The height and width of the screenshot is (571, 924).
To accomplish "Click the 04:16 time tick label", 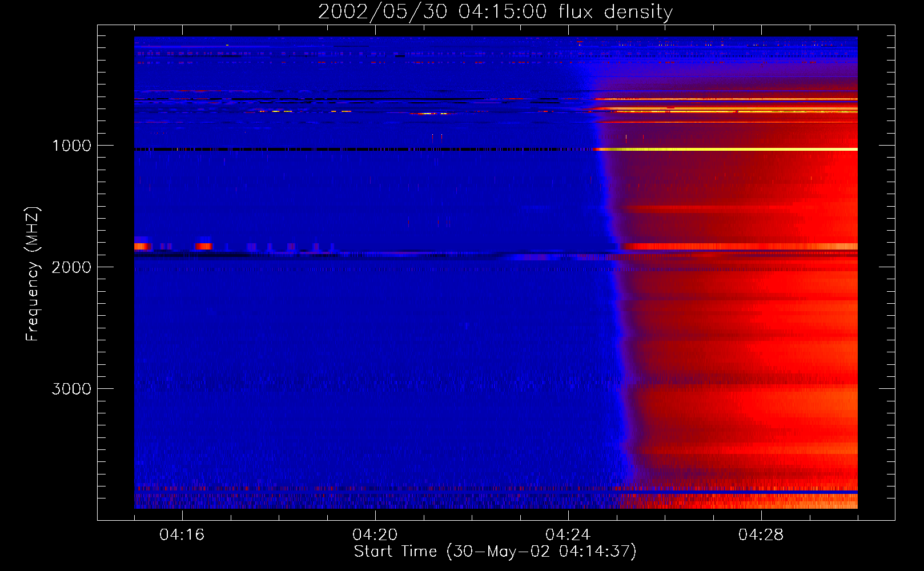I will [182, 535].
